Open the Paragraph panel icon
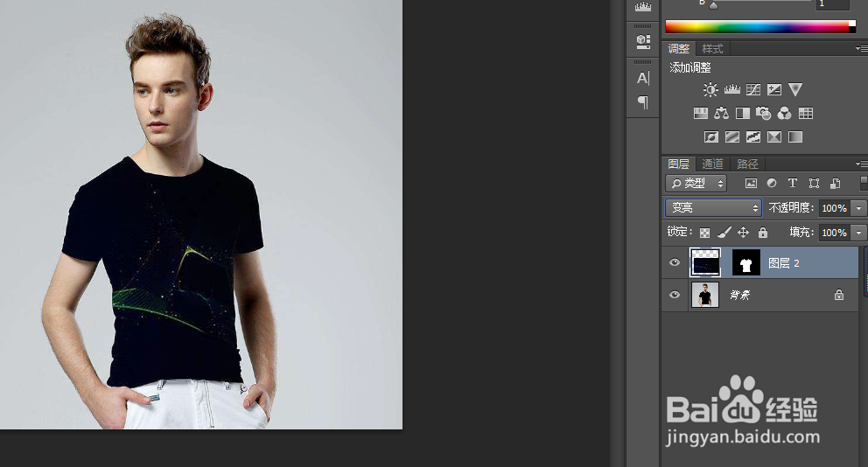 click(x=643, y=101)
